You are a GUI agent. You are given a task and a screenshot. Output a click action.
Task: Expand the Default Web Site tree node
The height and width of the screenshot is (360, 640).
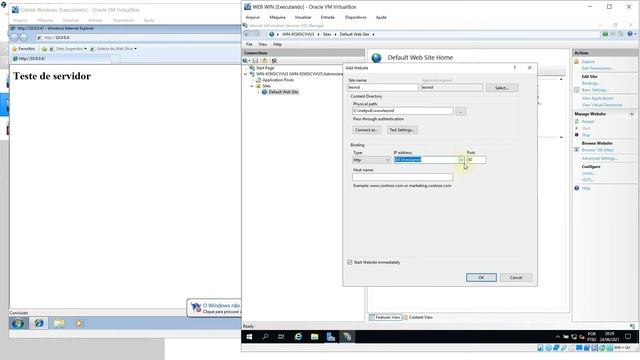pos(258,92)
